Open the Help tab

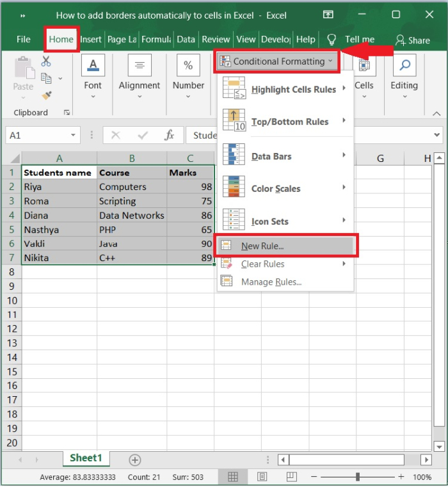click(x=306, y=40)
